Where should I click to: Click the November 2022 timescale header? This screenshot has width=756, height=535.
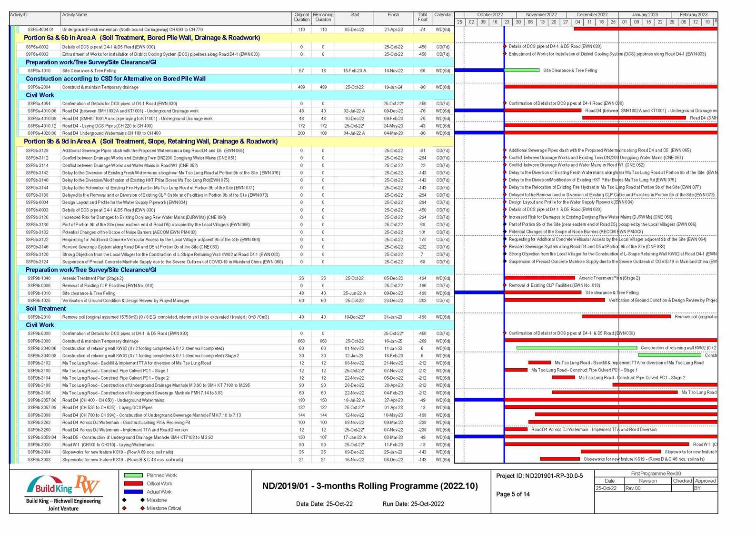pyautogui.click(x=541, y=15)
